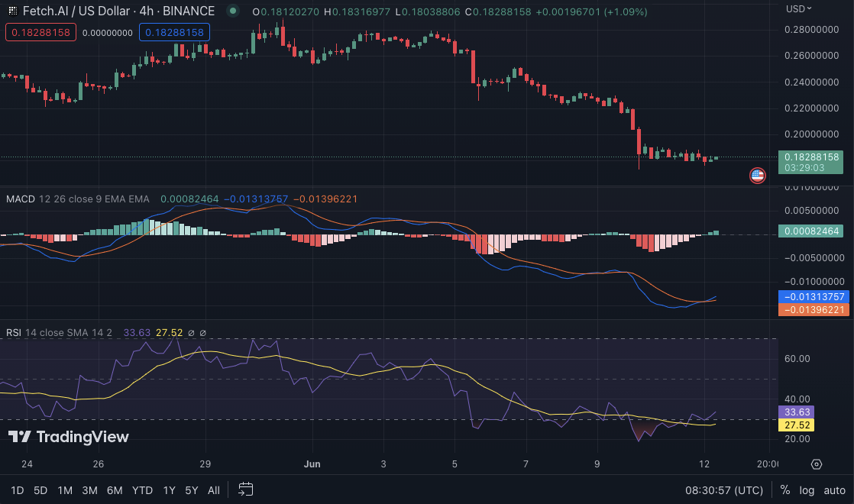The height and width of the screenshot is (504, 854).
Task: Click the green last price label 0.18288158
Action: (810, 156)
